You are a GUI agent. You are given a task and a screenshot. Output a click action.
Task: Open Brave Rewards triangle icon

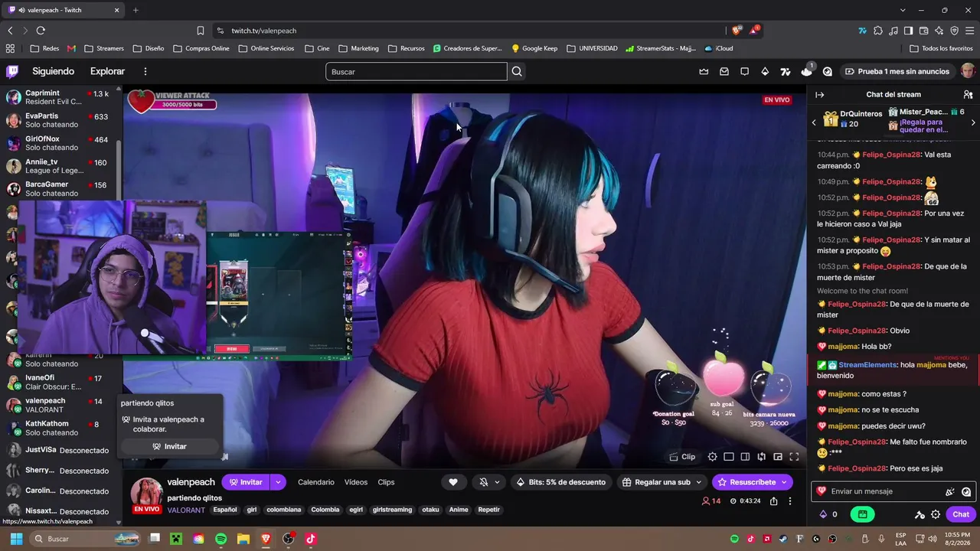(753, 31)
